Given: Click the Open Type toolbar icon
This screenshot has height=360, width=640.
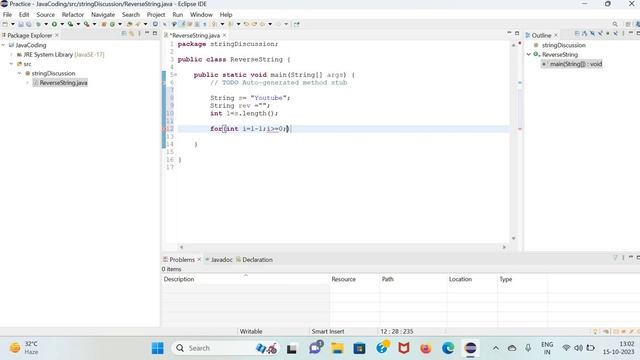Looking at the screenshot, I should [x=129, y=24].
